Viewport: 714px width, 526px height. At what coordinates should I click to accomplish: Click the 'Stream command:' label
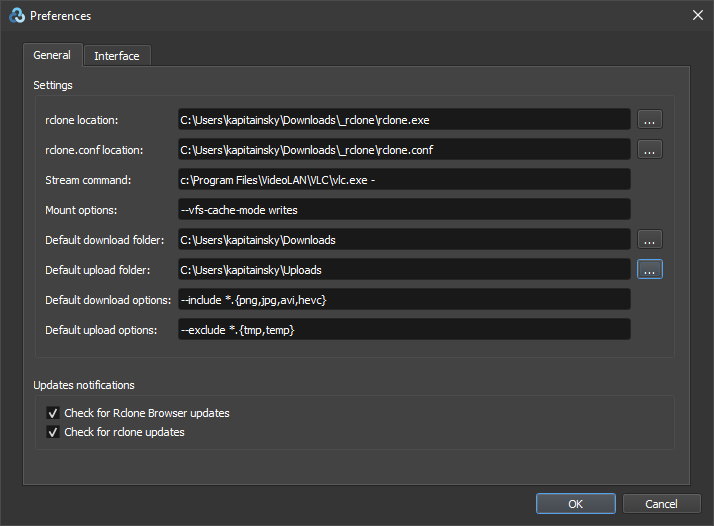pos(88,180)
